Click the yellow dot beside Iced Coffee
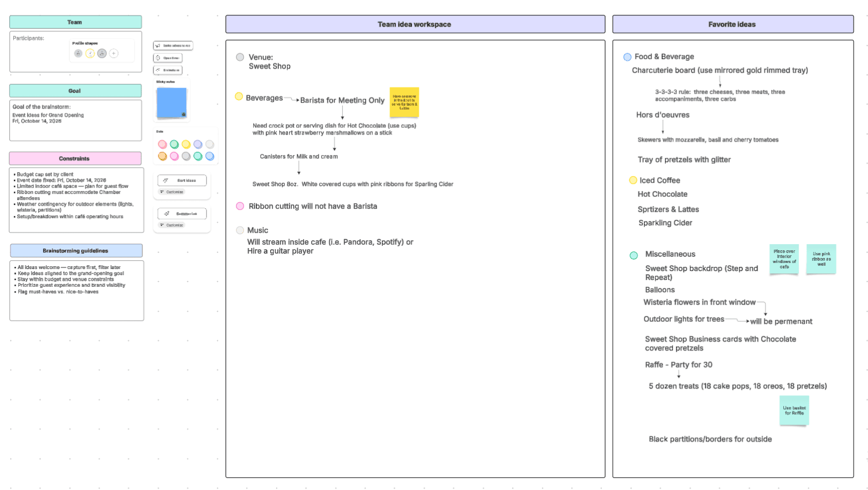This screenshot has height=490, width=868. pyautogui.click(x=633, y=180)
